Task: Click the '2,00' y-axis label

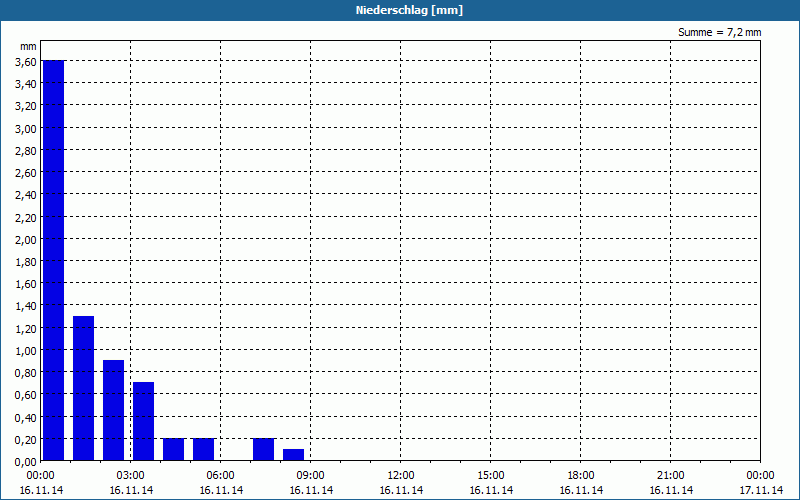Action: 26,239
